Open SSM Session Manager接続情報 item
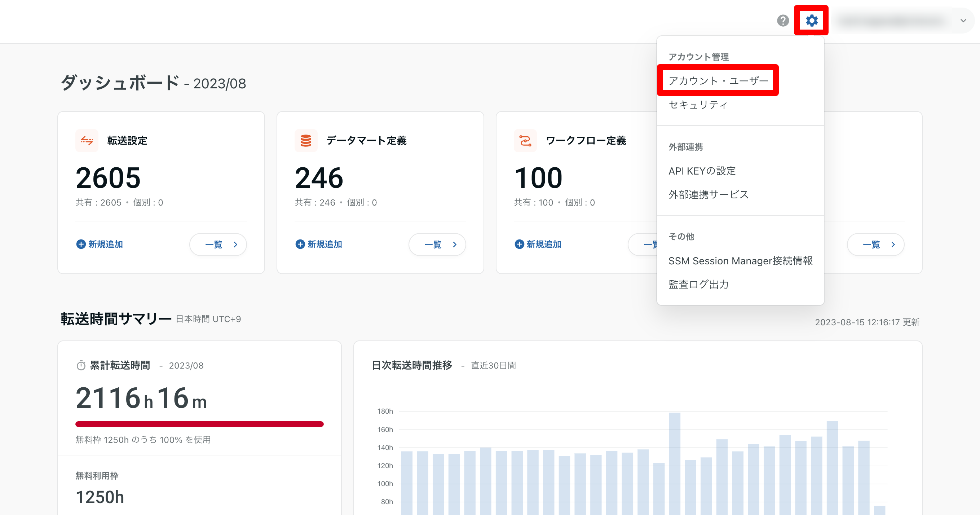Viewport: 980px width, 515px height. [x=740, y=261]
